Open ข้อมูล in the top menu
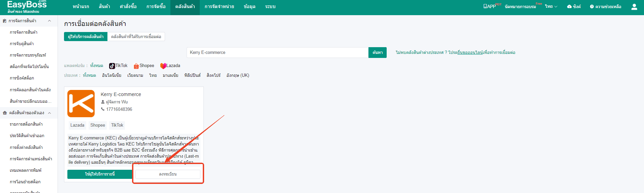This screenshot has width=644, height=193. 250,7
